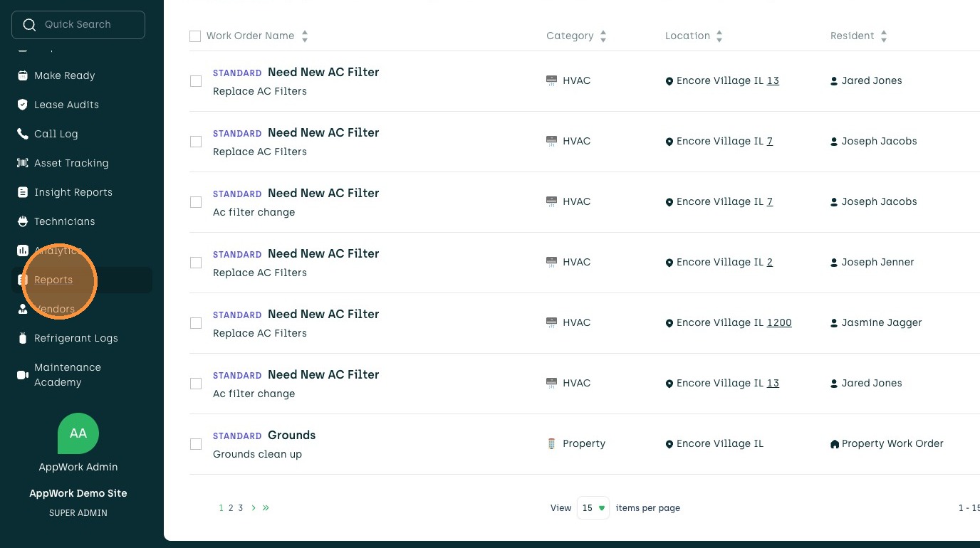
Task: Click the Insight Reports document icon
Action: 23,192
